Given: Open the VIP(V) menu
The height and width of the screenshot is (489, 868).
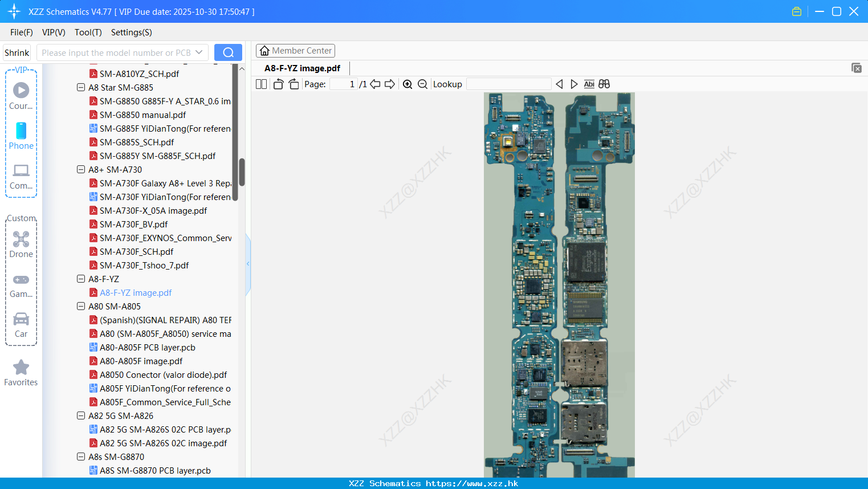Looking at the screenshot, I should click(54, 32).
